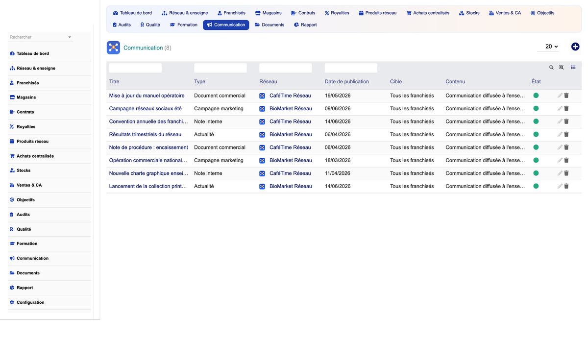
Task: Click the Réseau filter input field
Action: [x=286, y=68]
